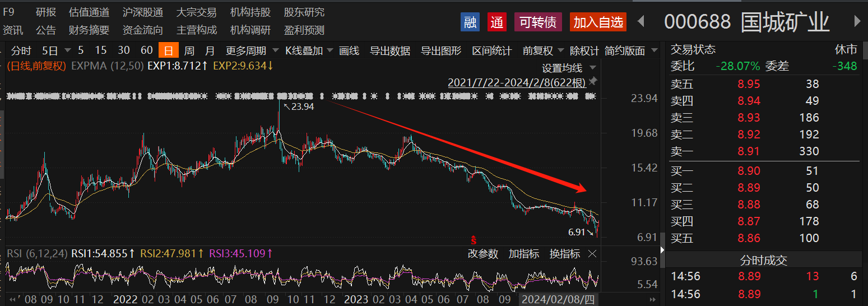Click 加指标 to add indicator
The width and height of the screenshot is (868, 306).
(524, 254)
